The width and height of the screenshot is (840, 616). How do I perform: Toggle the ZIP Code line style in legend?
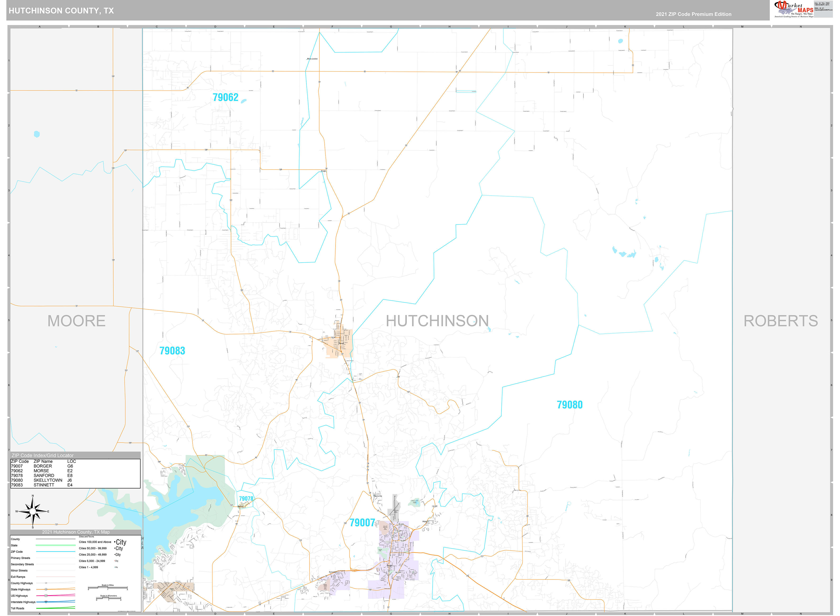[55, 552]
